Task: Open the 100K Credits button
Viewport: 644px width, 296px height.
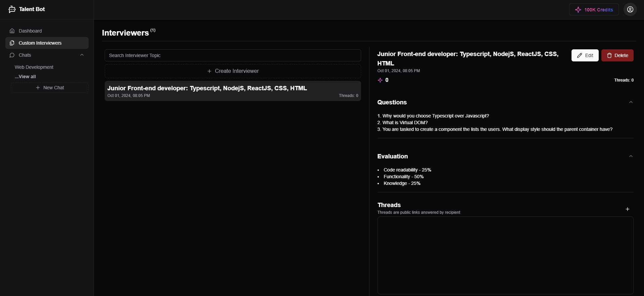Action: (594, 10)
